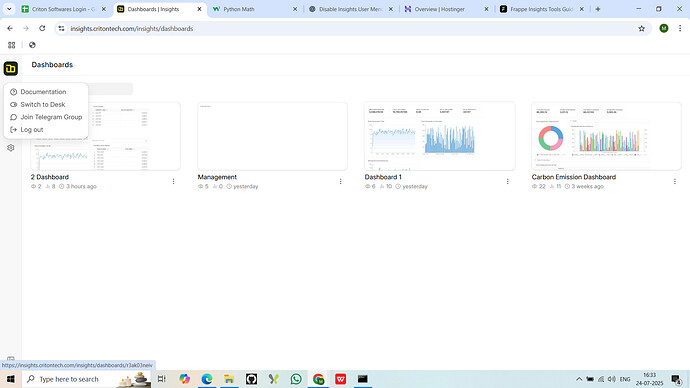Click the Windows taskbar search box
Screen dimensions: 690x388
86,379
